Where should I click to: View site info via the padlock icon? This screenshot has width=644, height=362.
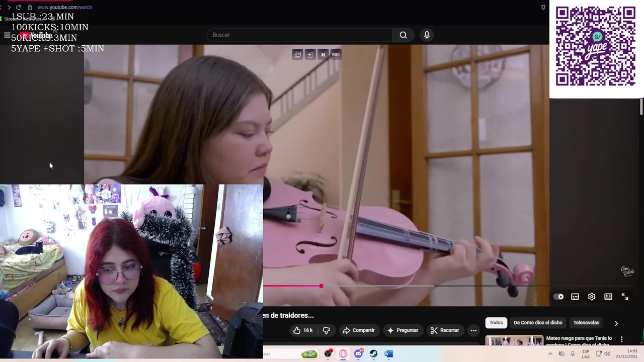tap(30, 8)
